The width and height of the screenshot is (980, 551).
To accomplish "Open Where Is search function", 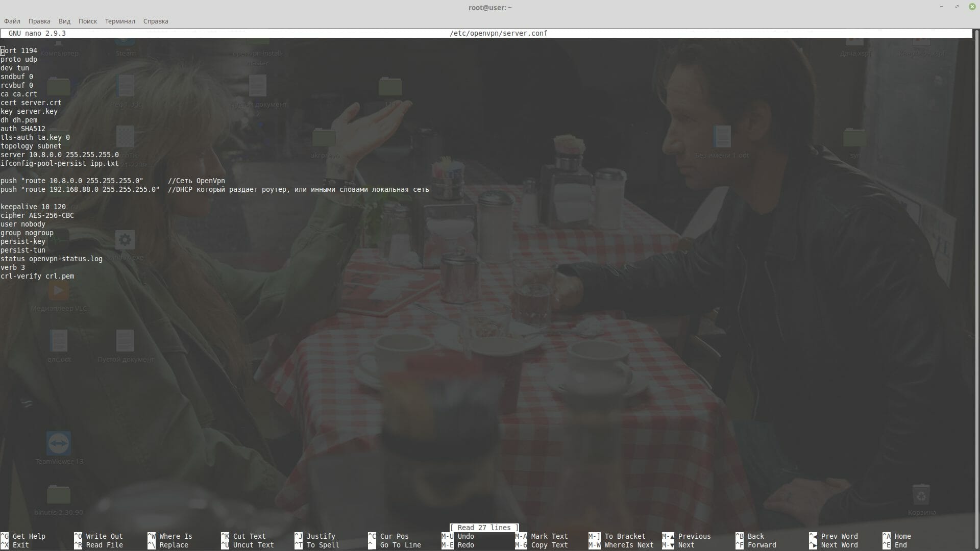I will pos(175,536).
